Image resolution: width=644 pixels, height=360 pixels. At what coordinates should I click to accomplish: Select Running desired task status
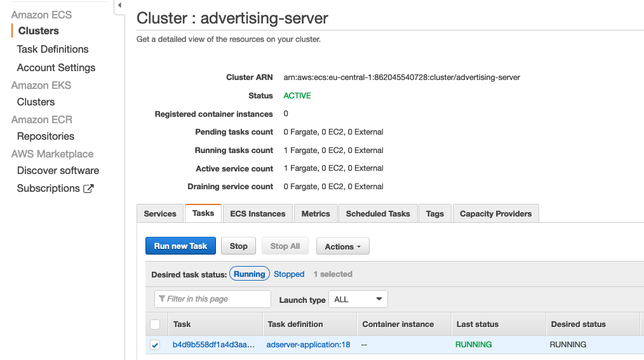click(x=250, y=274)
